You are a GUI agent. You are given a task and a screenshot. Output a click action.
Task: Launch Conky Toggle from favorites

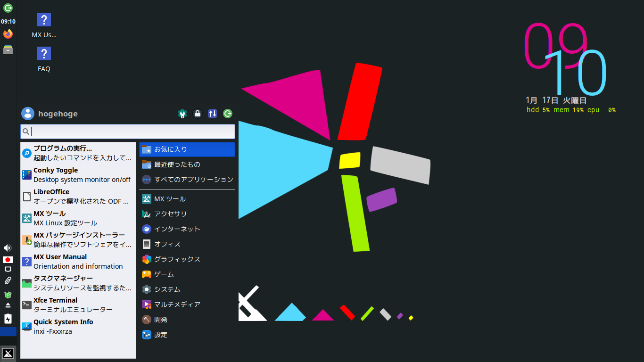point(78,175)
